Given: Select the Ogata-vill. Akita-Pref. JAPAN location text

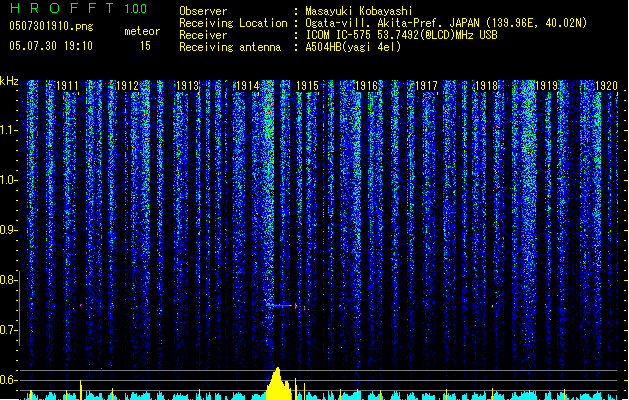Looking at the screenshot, I should (446, 23).
